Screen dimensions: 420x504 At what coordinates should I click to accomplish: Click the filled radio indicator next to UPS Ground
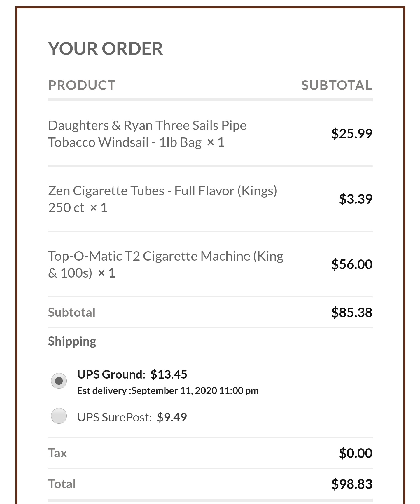59,381
